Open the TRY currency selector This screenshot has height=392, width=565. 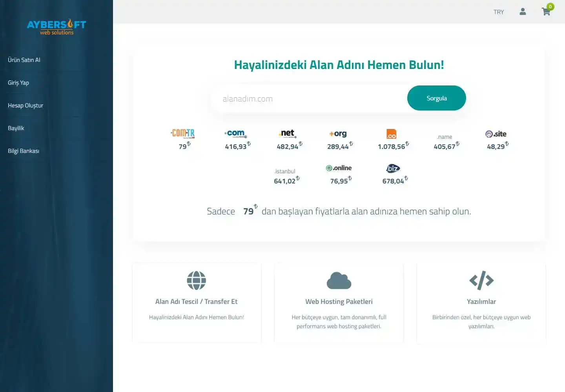(499, 12)
